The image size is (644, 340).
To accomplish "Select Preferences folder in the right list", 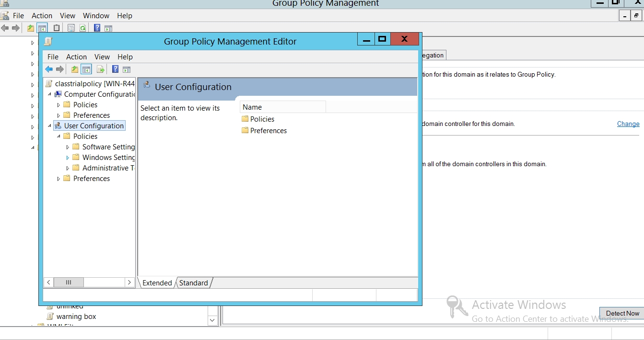I will 264,131.
